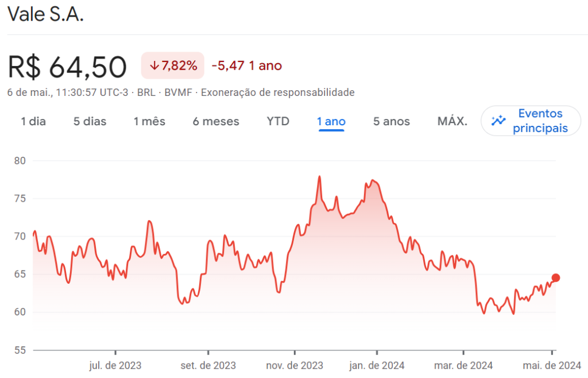This screenshot has width=588, height=378.
Task: Click the nov. de 2023 axis label
Action: coord(295,365)
